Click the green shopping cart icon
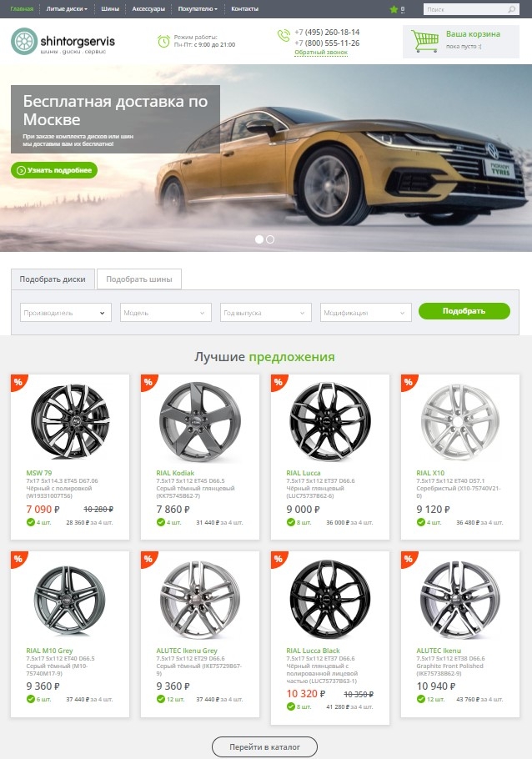Screen dimensions: 532x759 pos(424,41)
